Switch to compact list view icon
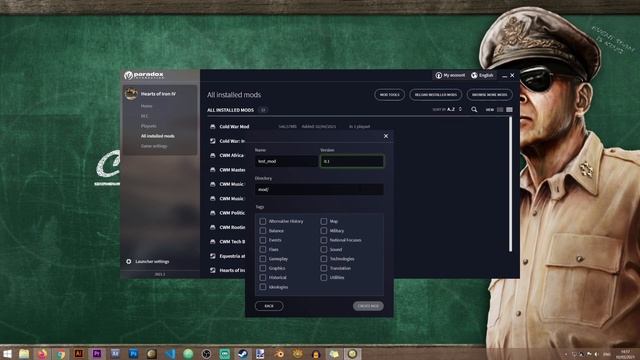The image size is (640, 360). (500, 109)
